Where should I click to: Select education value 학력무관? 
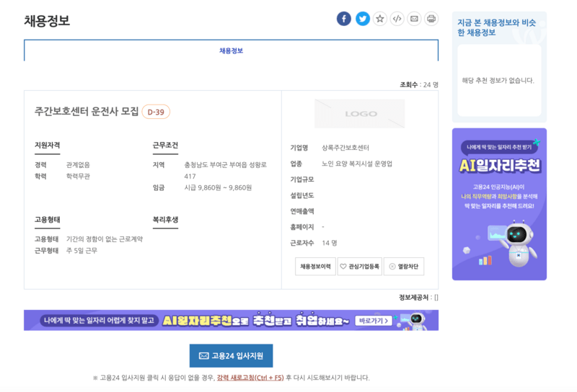(x=78, y=176)
